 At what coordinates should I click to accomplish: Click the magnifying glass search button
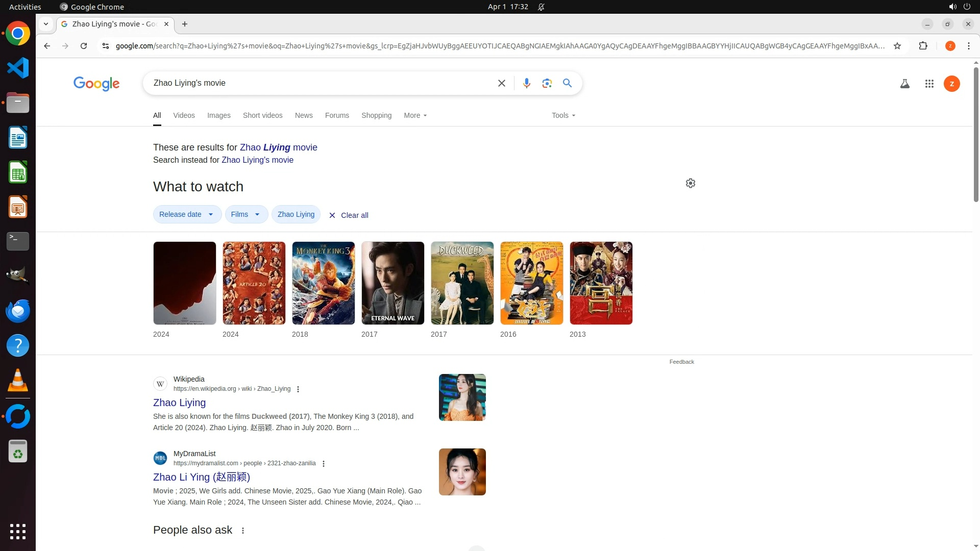click(x=567, y=83)
